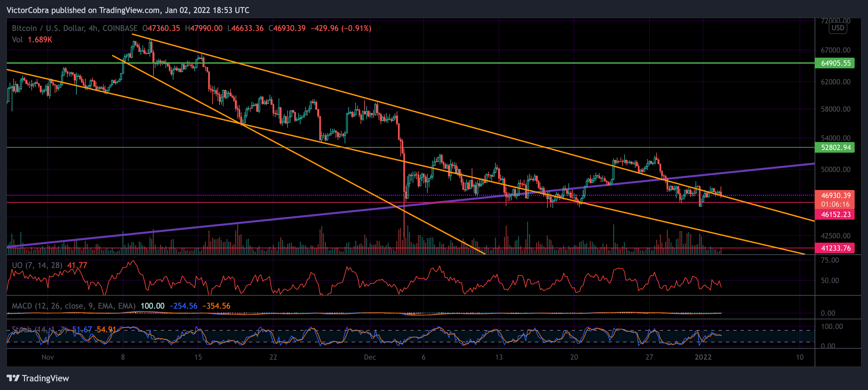
Task: Click the 50000.00 price axis value
Action: pos(836,169)
